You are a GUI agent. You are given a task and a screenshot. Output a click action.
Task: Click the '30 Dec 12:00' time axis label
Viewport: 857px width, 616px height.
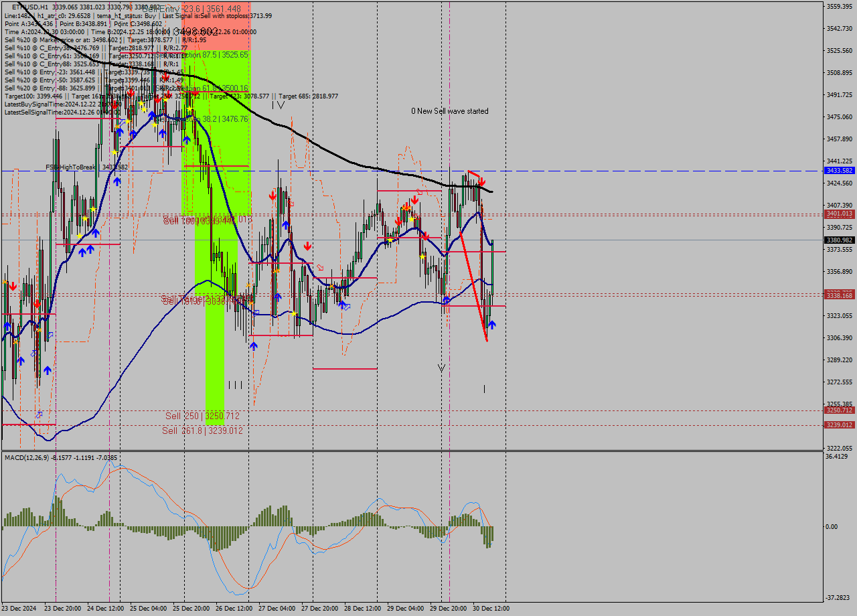(491, 609)
